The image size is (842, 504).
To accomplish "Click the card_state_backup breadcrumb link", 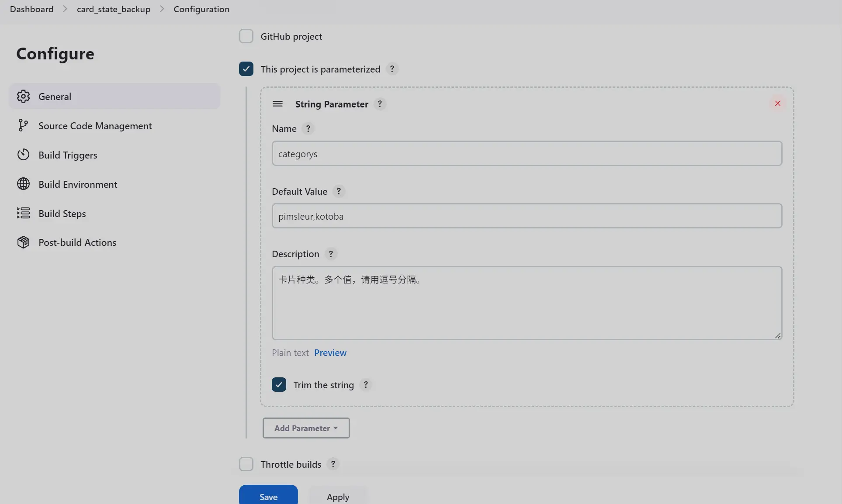I will click(x=114, y=8).
